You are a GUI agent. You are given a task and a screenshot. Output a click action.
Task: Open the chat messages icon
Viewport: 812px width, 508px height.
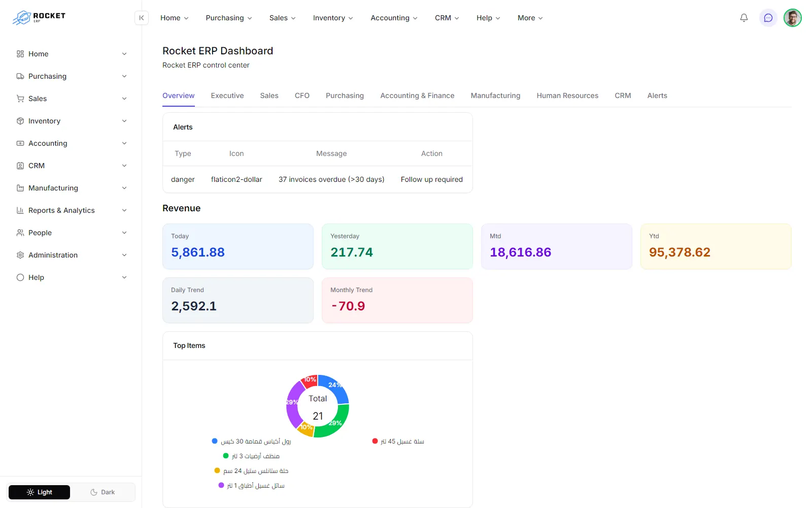pos(768,18)
